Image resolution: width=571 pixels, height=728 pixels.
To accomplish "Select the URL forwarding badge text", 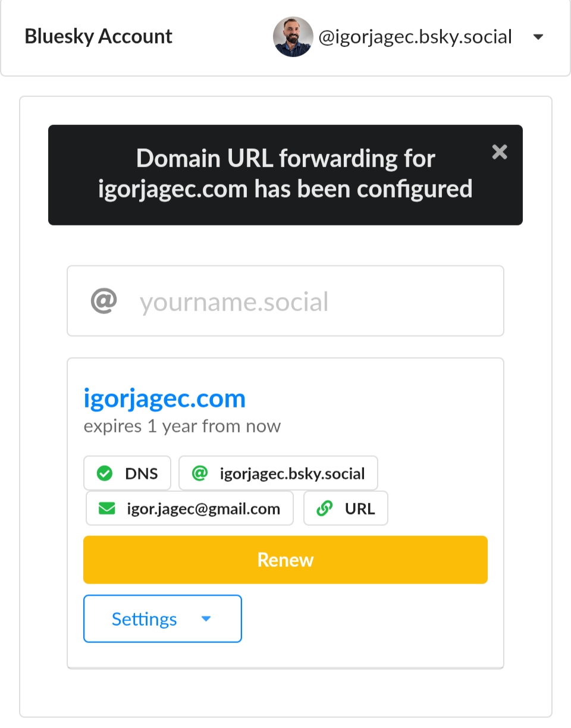I will click(x=360, y=509).
